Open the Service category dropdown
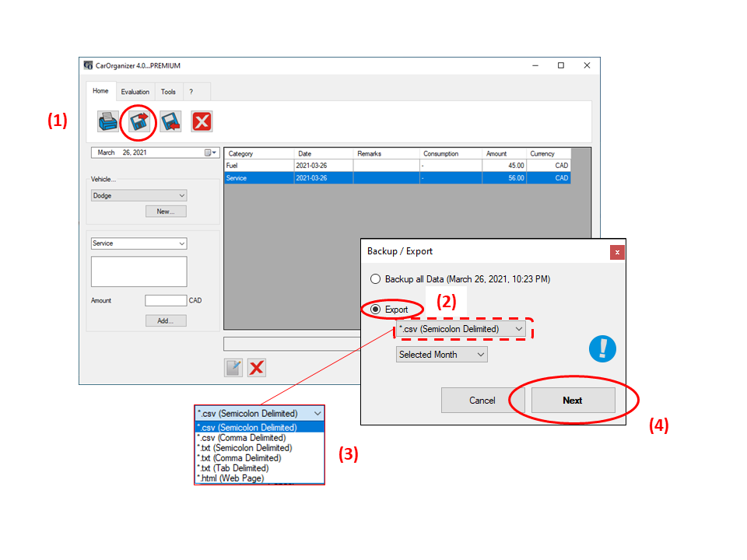747x560 pixels. click(181, 243)
